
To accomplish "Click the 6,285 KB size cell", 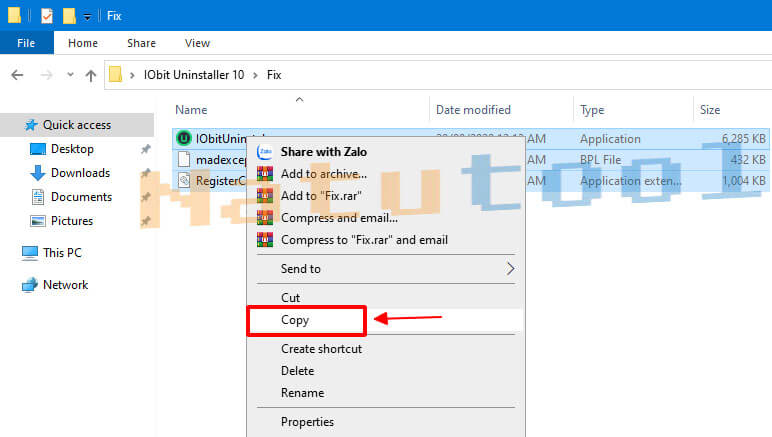I will tap(743, 139).
